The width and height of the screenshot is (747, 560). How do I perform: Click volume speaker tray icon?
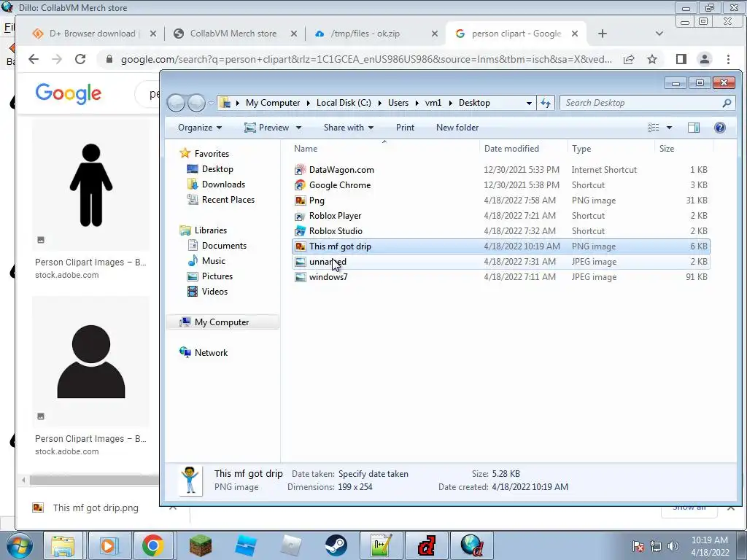[x=673, y=547]
